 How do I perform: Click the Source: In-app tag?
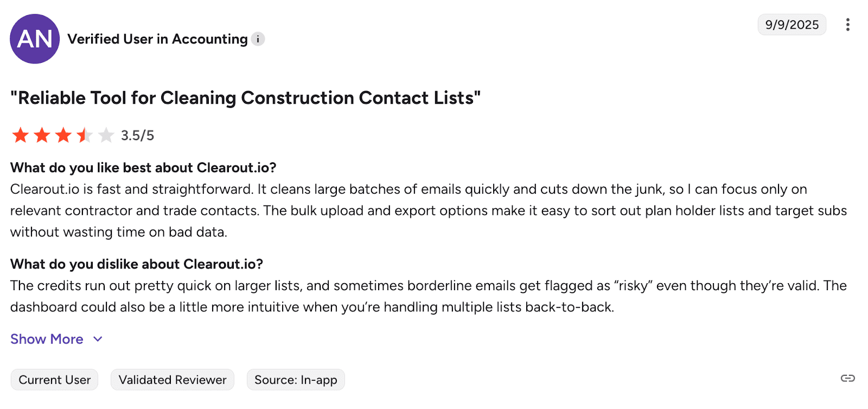[x=296, y=380]
